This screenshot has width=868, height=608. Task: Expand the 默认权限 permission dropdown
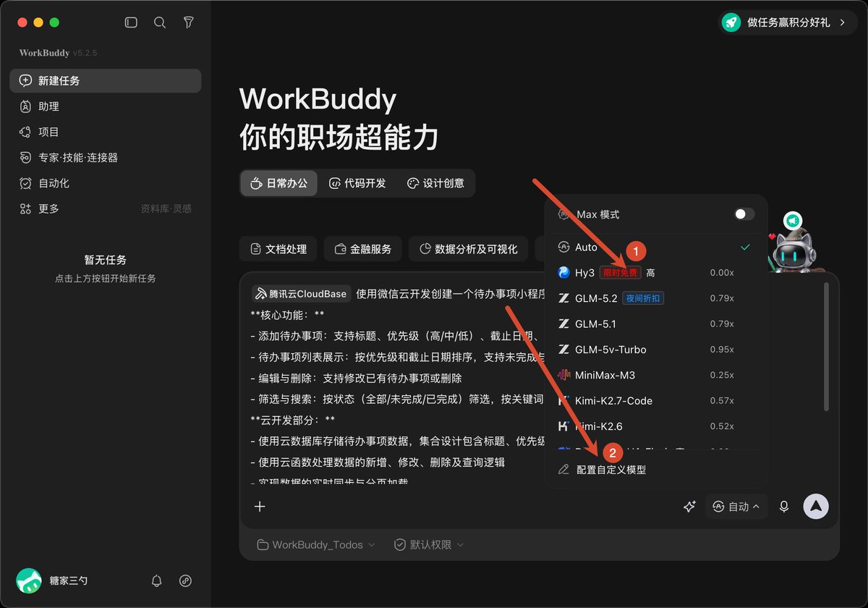pos(429,544)
